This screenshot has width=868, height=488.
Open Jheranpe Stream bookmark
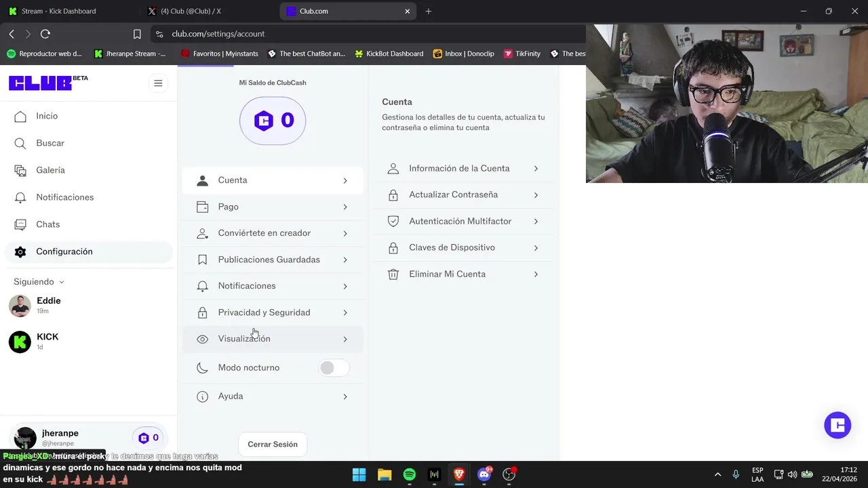point(130,54)
